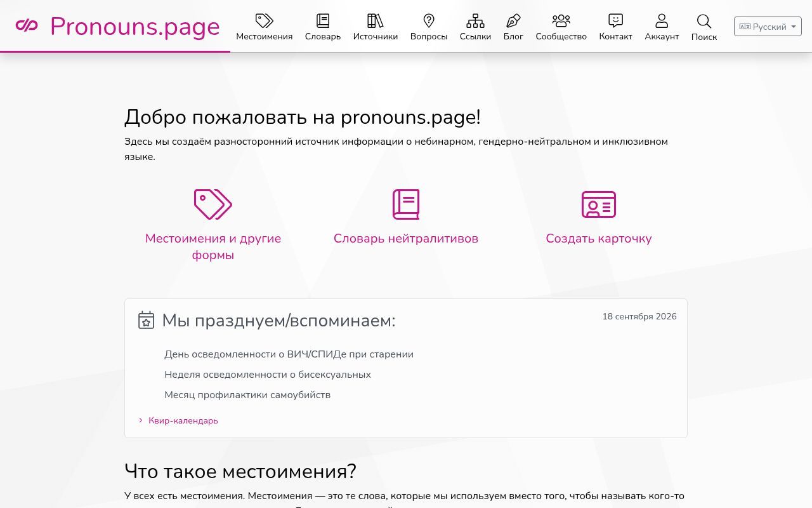The width and height of the screenshot is (812, 508).
Task: Open the Аккаунт user icon
Action: click(662, 21)
